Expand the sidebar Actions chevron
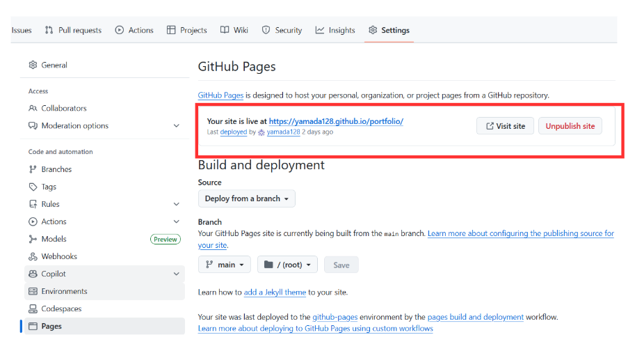This screenshot has height=351, width=644. pyautogui.click(x=176, y=221)
